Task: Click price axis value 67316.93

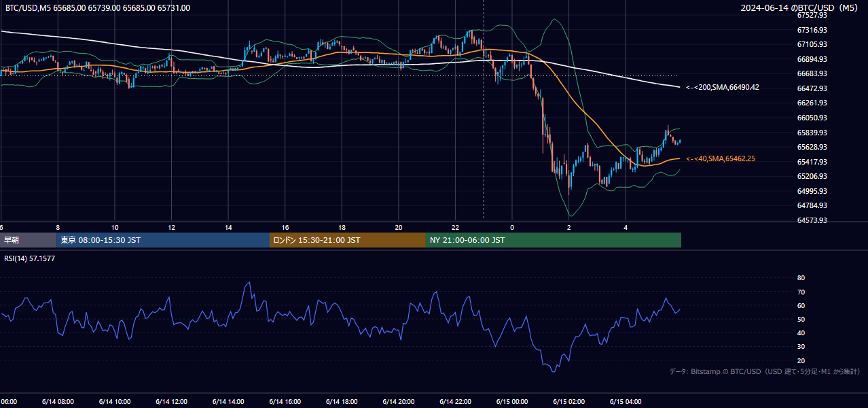Action: tap(812, 30)
